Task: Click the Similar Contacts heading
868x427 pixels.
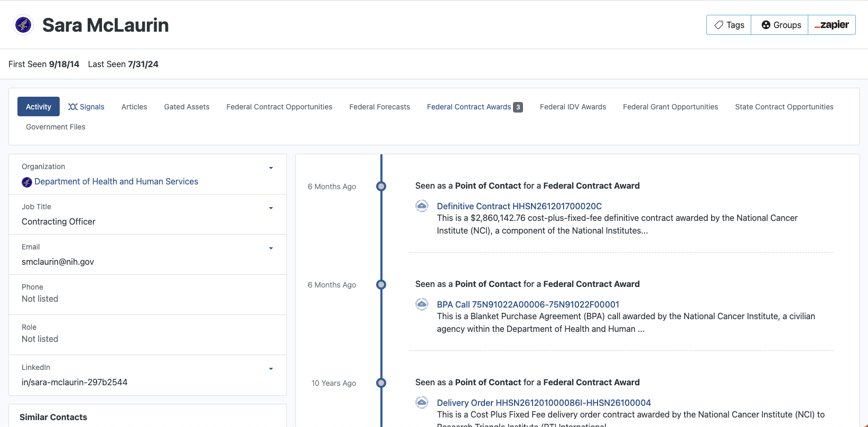Action: click(x=53, y=417)
